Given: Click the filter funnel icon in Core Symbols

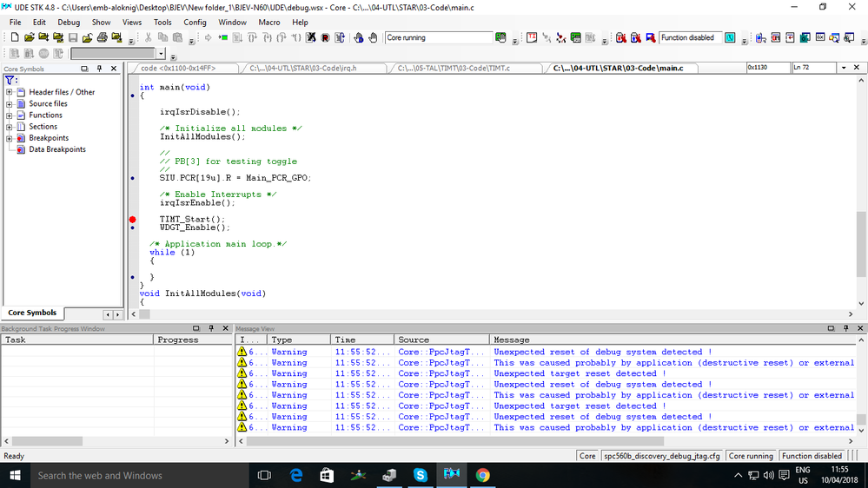Looking at the screenshot, I should click(x=10, y=80).
